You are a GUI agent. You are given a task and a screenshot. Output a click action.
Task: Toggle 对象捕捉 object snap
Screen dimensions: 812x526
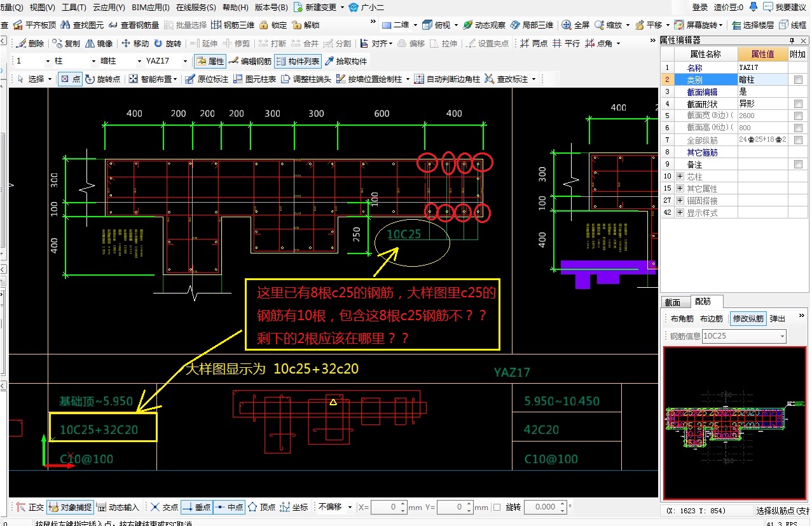pos(70,508)
